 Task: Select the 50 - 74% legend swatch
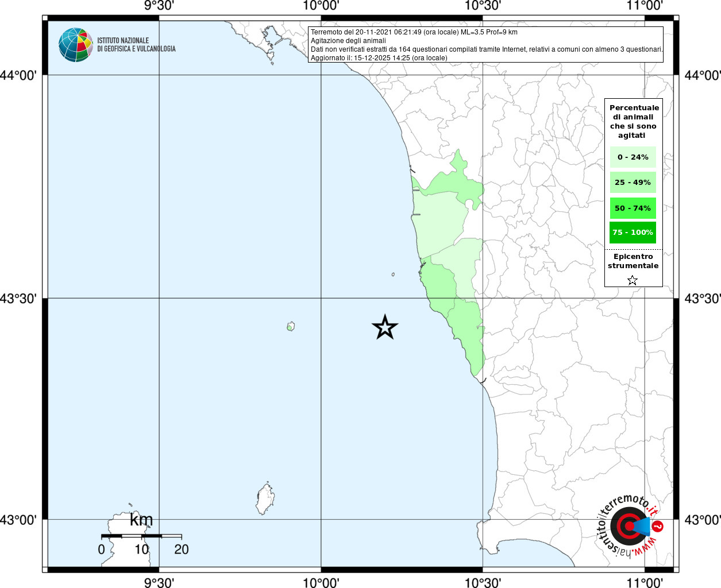coord(633,208)
